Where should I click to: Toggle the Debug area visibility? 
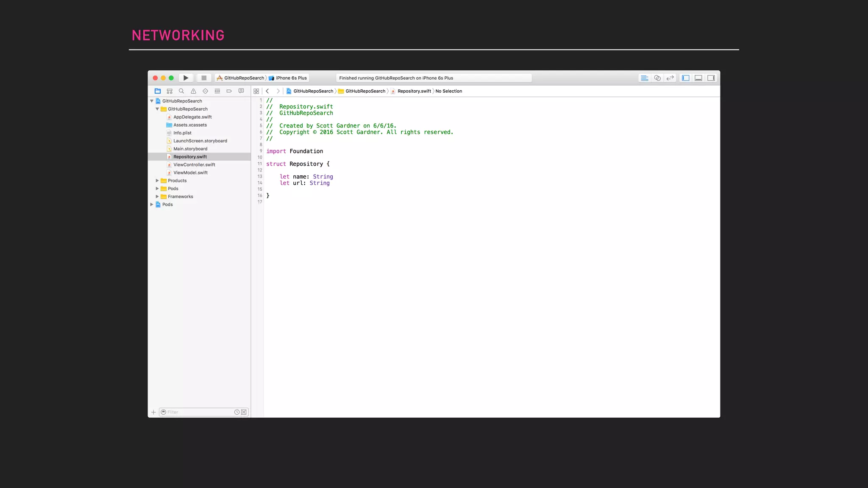698,78
